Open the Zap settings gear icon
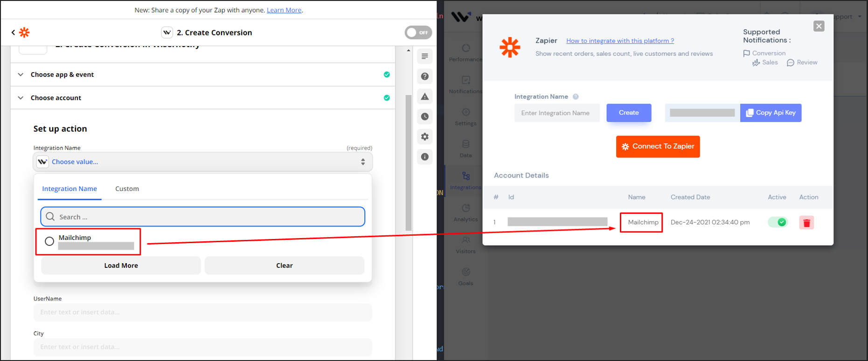 [x=424, y=136]
